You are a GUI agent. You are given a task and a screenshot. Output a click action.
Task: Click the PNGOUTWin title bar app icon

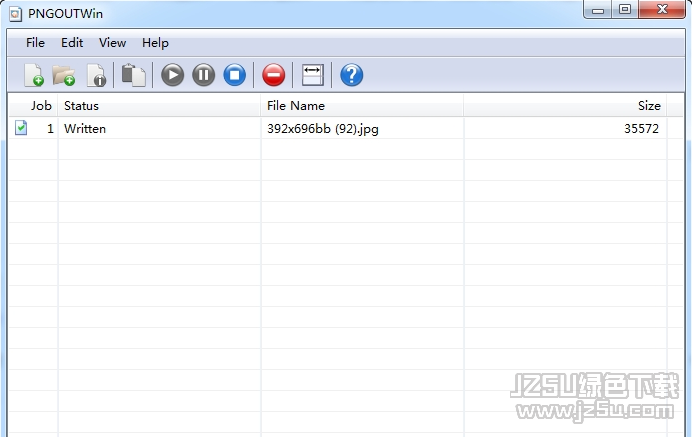[x=16, y=14]
